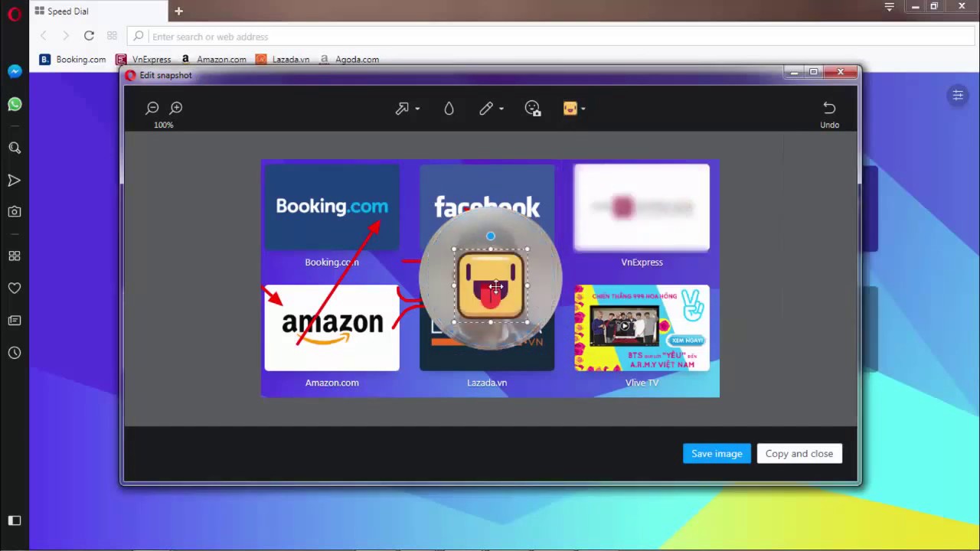The width and height of the screenshot is (980, 551).
Task: Open Amazon.com bookmark
Action: pos(214,59)
